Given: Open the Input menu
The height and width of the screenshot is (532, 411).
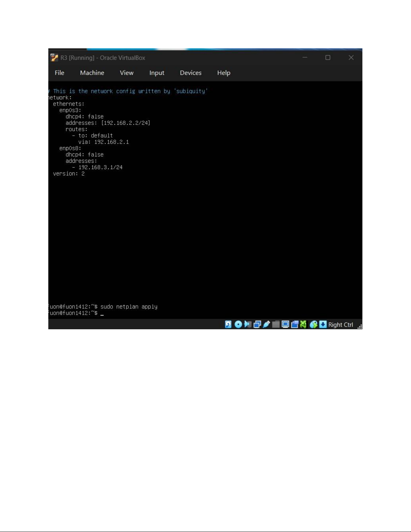Looking at the screenshot, I should (x=157, y=73).
